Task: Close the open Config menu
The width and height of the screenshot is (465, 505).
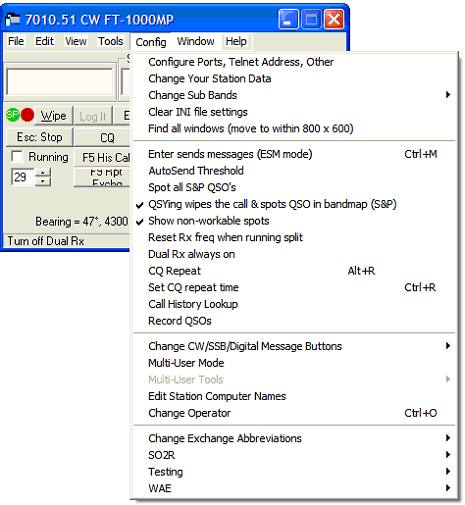Action: [x=151, y=42]
